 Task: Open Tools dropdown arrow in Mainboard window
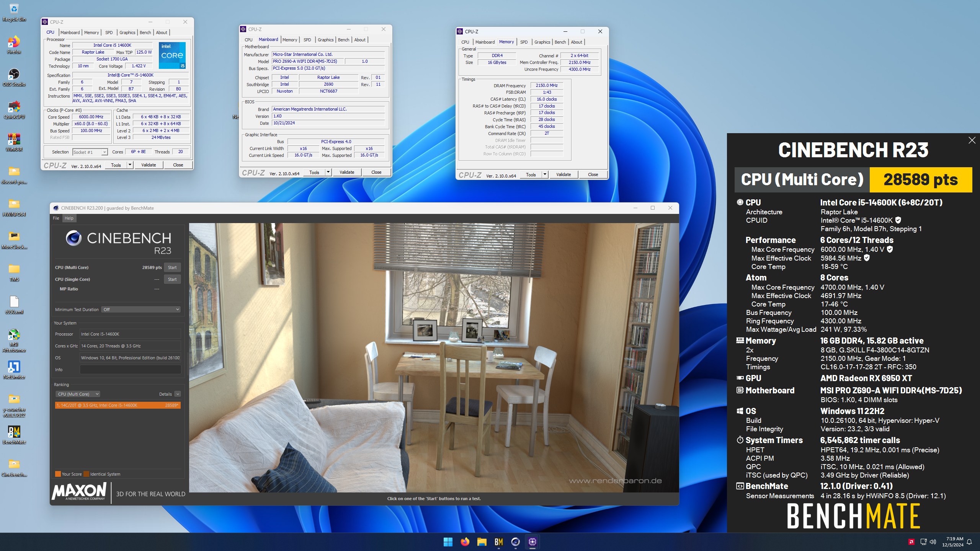pos(328,172)
